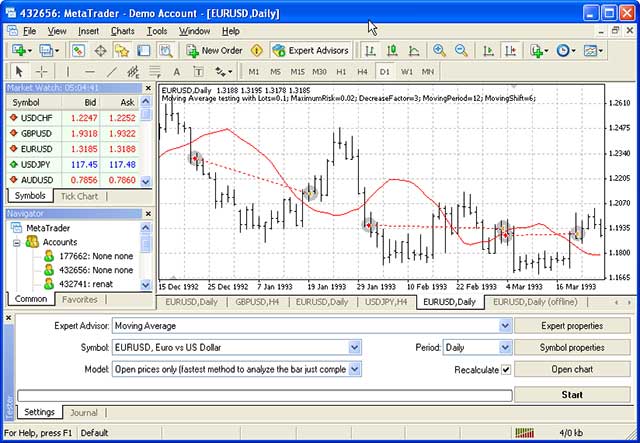This screenshot has width=640, height=443.
Task: Open the Charts menu
Action: click(122, 31)
